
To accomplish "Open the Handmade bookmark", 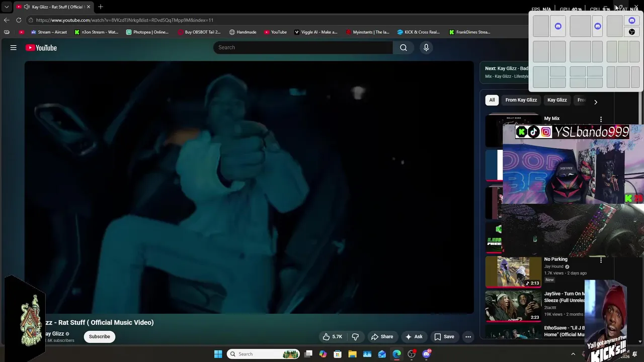I will [243, 32].
